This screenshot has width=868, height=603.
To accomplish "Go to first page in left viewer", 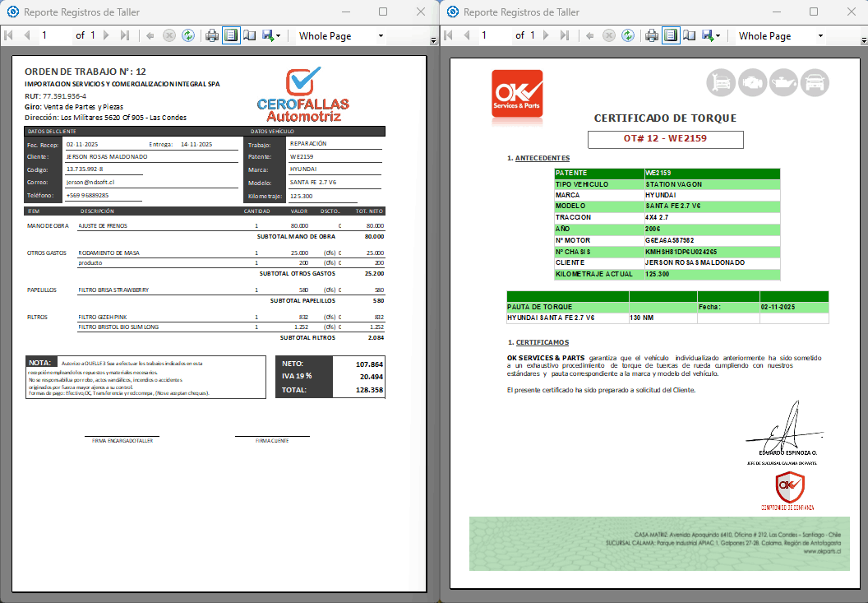I will point(9,35).
